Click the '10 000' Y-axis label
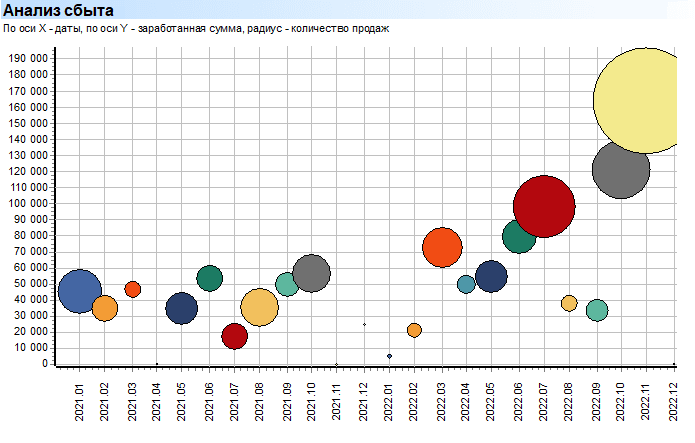Viewport: 695px width, 443px height. pos(31,348)
